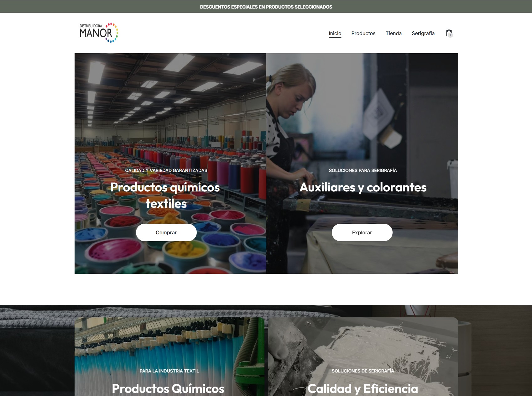
Task: Open the shopping bag cart icon
Action: [449, 33]
